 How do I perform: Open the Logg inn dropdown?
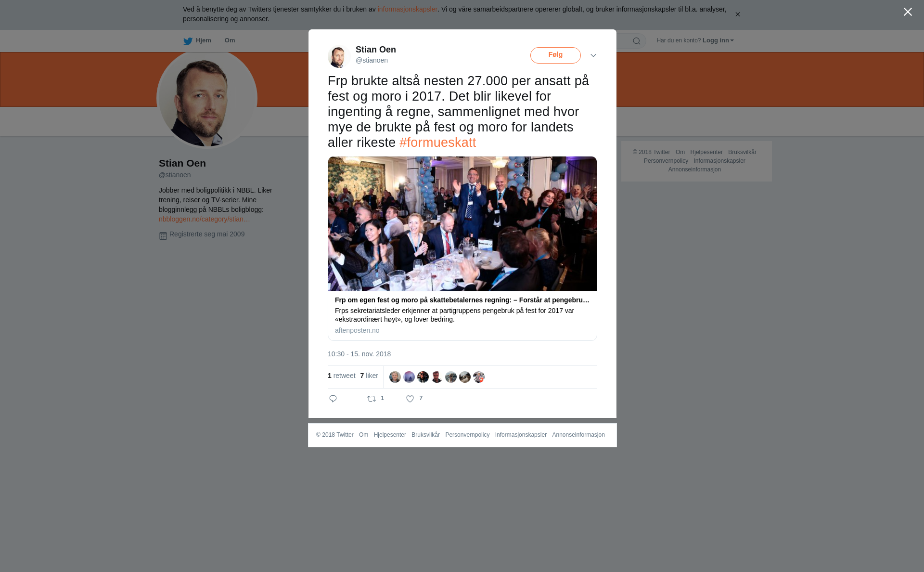click(x=718, y=40)
